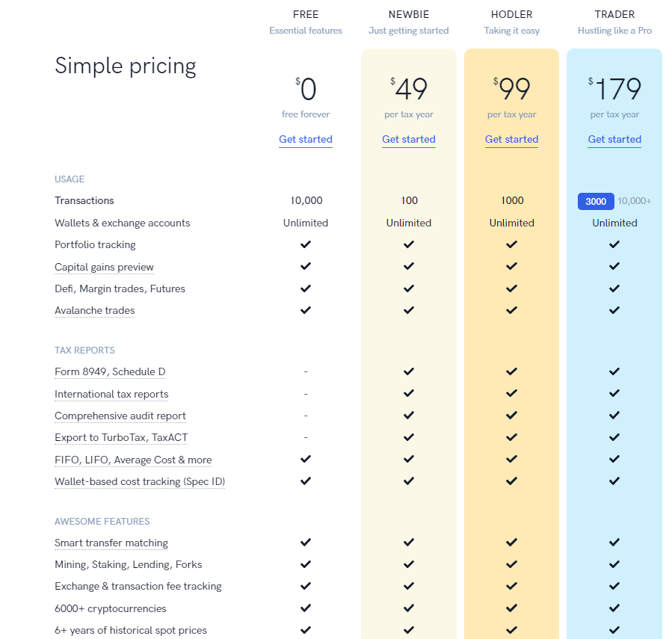Select the 3000 transactions option for Trader
This screenshot has height=639, width=672.
(x=596, y=202)
